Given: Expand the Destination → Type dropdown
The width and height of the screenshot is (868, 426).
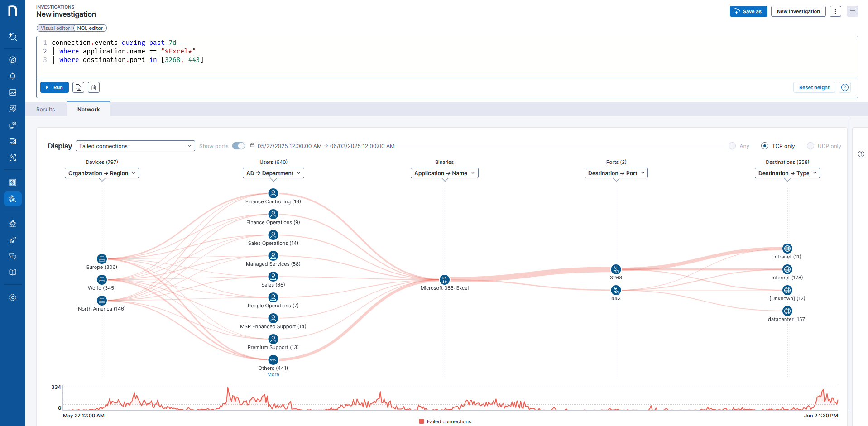Looking at the screenshot, I should click(787, 173).
